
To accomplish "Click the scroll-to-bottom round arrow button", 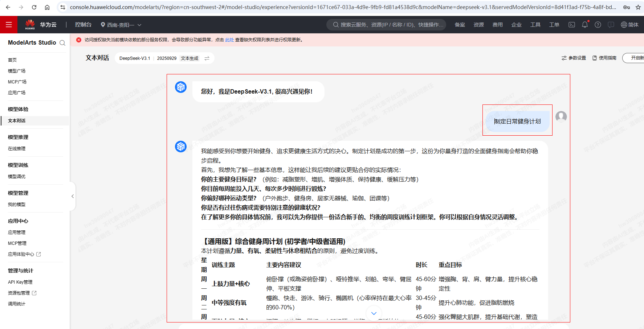I will pos(374,313).
